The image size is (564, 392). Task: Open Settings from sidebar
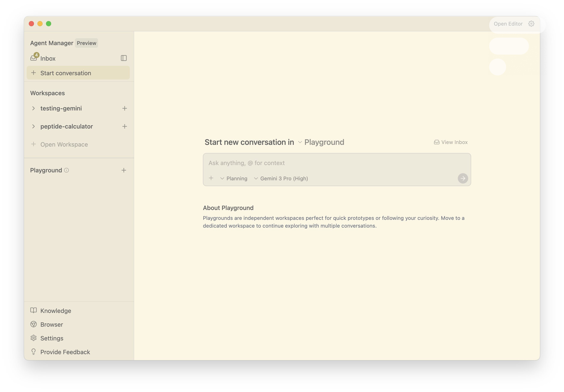[52, 338]
